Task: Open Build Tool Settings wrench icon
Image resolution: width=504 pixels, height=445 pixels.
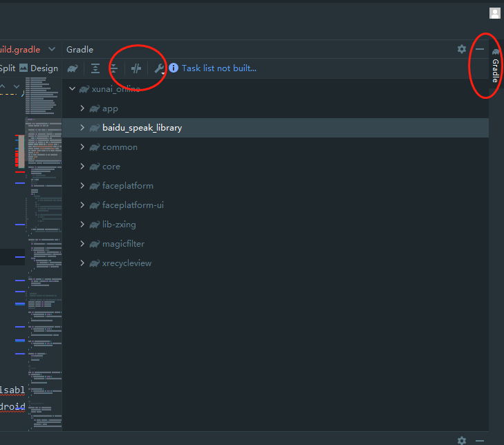Action: [x=159, y=68]
